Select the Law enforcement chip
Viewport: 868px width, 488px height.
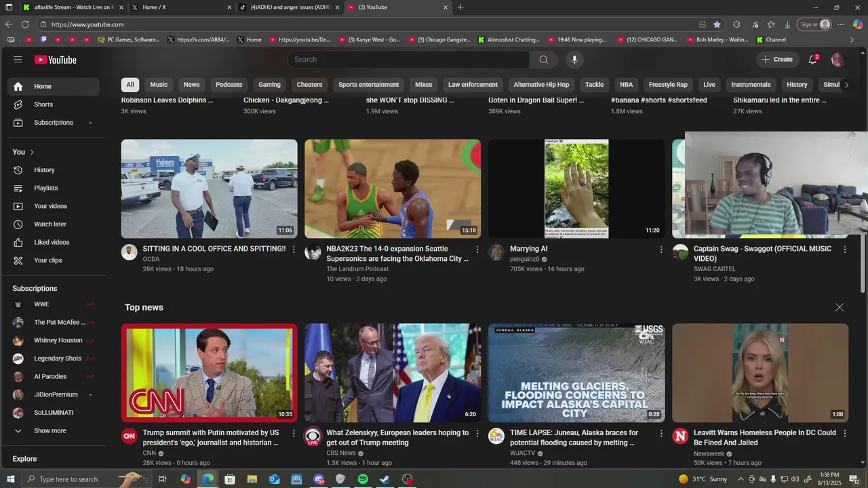pyautogui.click(x=473, y=85)
